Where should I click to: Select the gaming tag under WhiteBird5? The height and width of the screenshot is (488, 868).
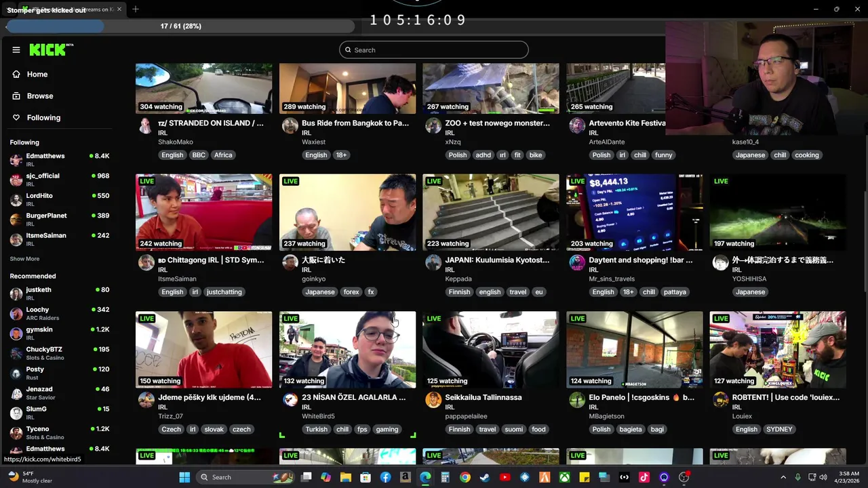tap(387, 429)
